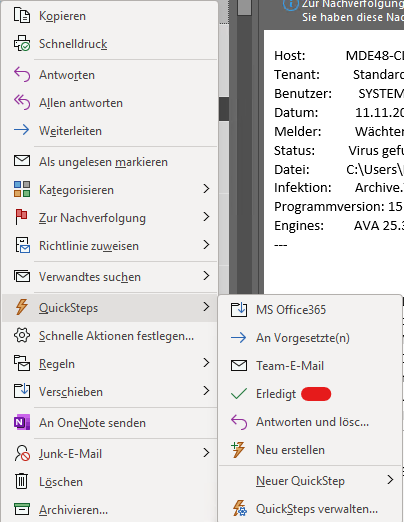This screenshot has width=404, height=522.
Task: Click the green checkmark beside Erledigt
Action: [239, 394]
